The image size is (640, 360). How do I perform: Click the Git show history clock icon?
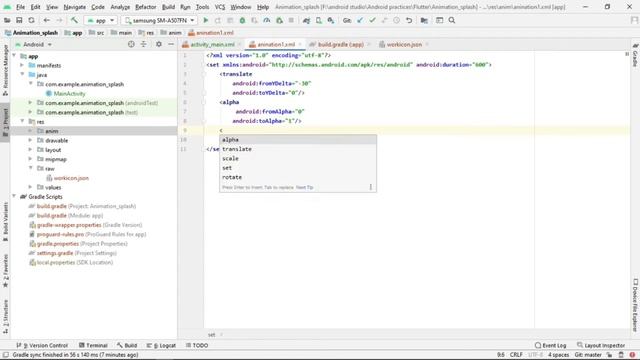coord(396,20)
